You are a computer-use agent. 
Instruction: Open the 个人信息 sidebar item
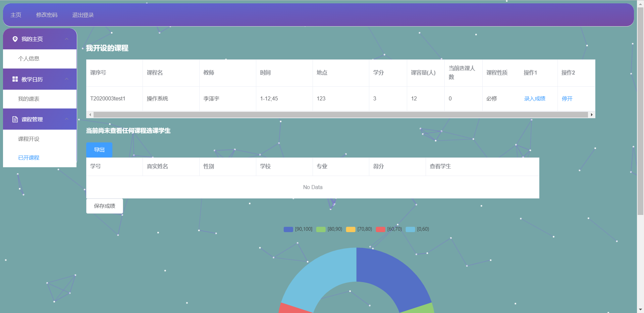point(40,59)
